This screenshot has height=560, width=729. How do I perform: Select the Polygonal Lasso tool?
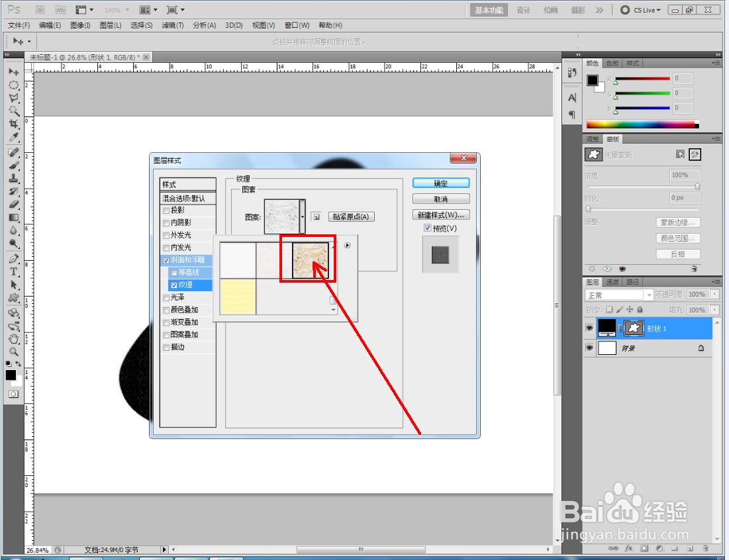click(x=13, y=98)
